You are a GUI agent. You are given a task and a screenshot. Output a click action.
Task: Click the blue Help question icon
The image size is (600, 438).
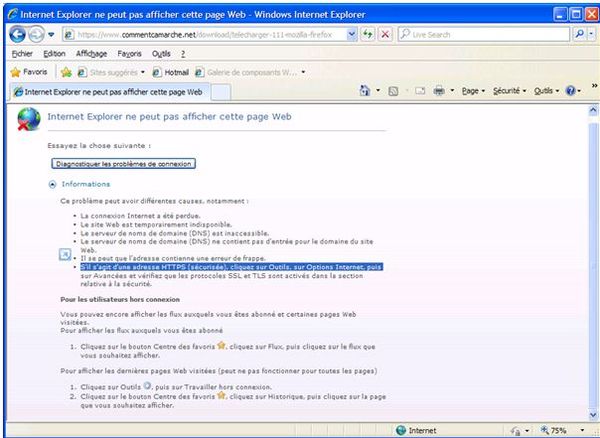pyautogui.click(x=571, y=91)
